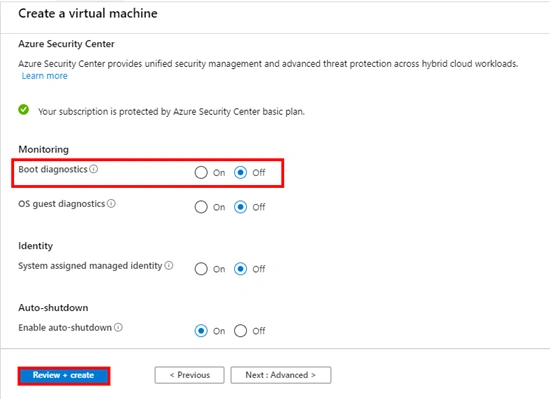
Task: Open the Boot diagnostics info icon
Action: click(x=93, y=169)
